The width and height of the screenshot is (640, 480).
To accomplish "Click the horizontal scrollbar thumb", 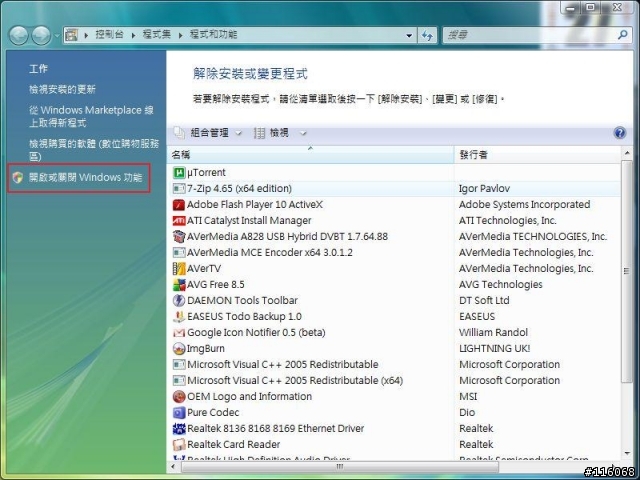I will click(x=340, y=467).
